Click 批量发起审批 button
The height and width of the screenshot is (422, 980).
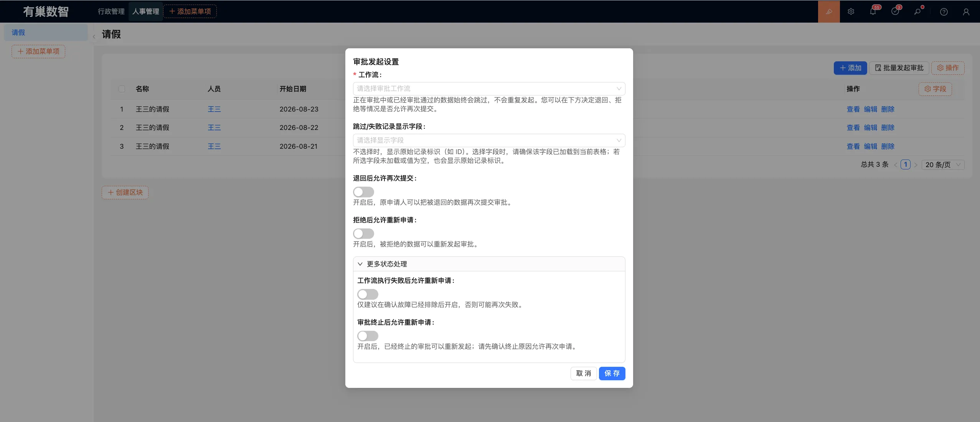(899, 68)
